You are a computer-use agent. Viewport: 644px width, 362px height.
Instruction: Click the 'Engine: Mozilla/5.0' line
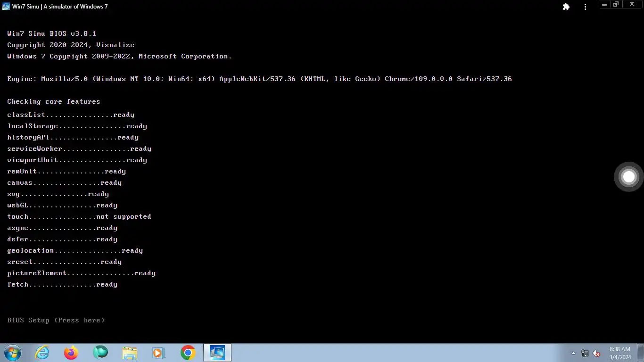pos(260,79)
